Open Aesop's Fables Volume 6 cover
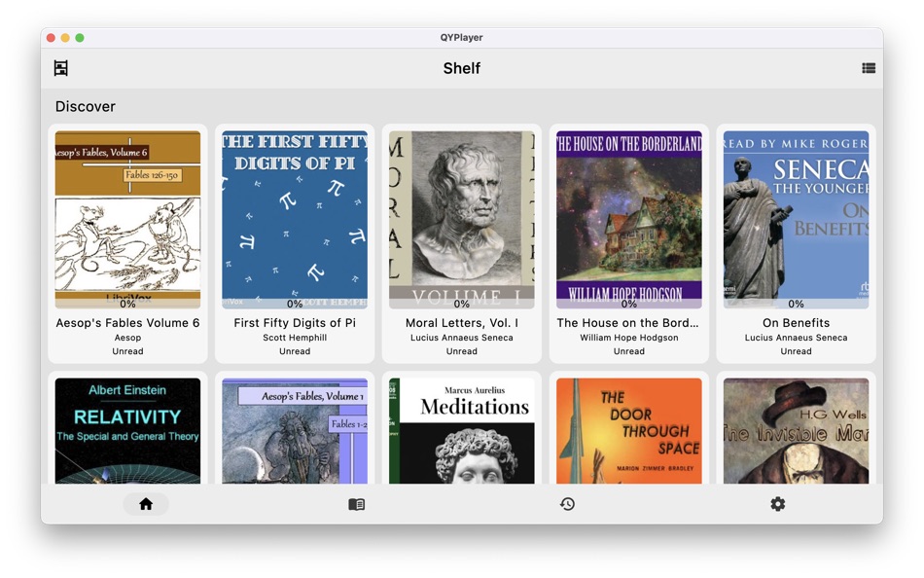Screen dimensions: 924x578 point(127,219)
